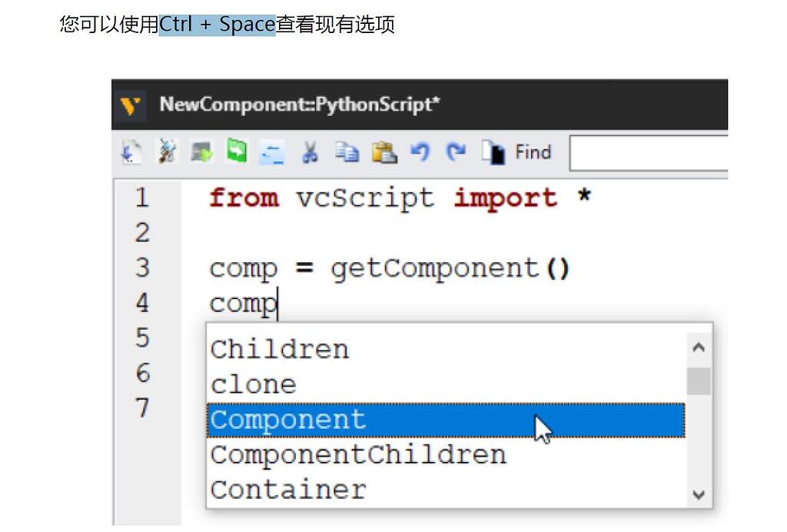Pick the 'clone' completion entry
Image resolution: width=787 pixels, height=532 pixels.
[253, 384]
